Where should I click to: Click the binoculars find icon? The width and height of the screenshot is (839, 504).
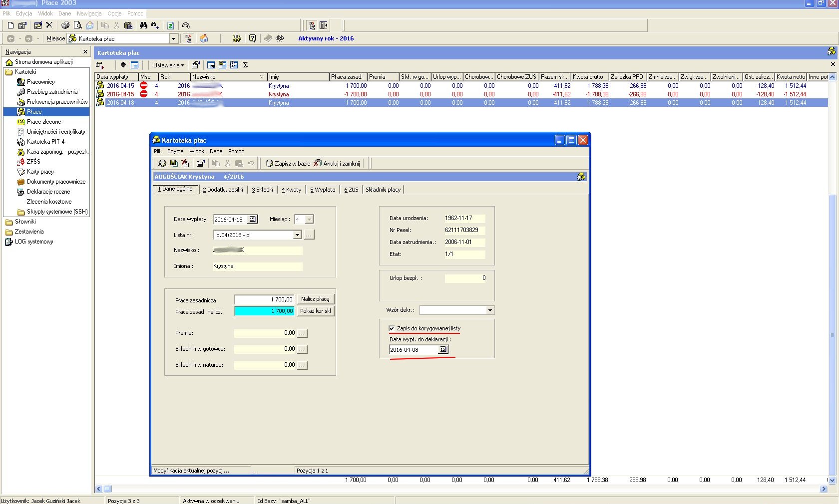pos(143,25)
